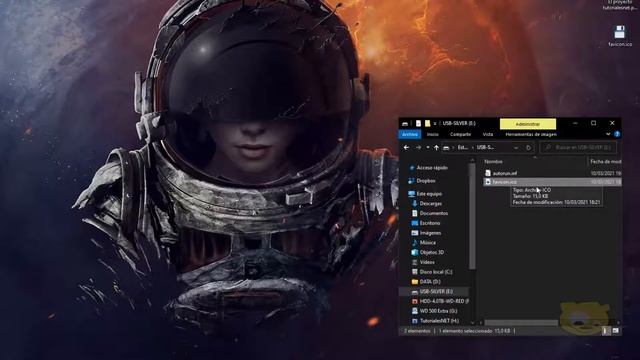Open the WD 500 Extra (G:) drive
Viewport: 640px width, 360px height.
438,311
